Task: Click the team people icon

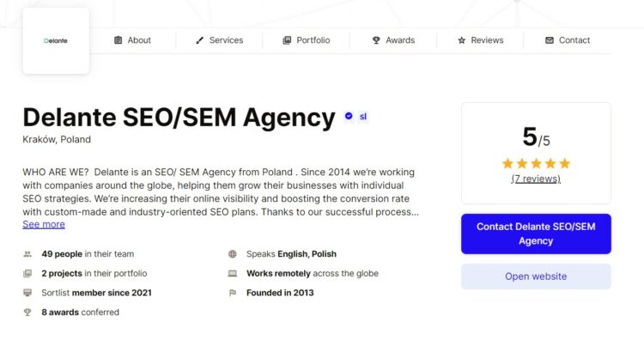Action: tap(27, 254)
